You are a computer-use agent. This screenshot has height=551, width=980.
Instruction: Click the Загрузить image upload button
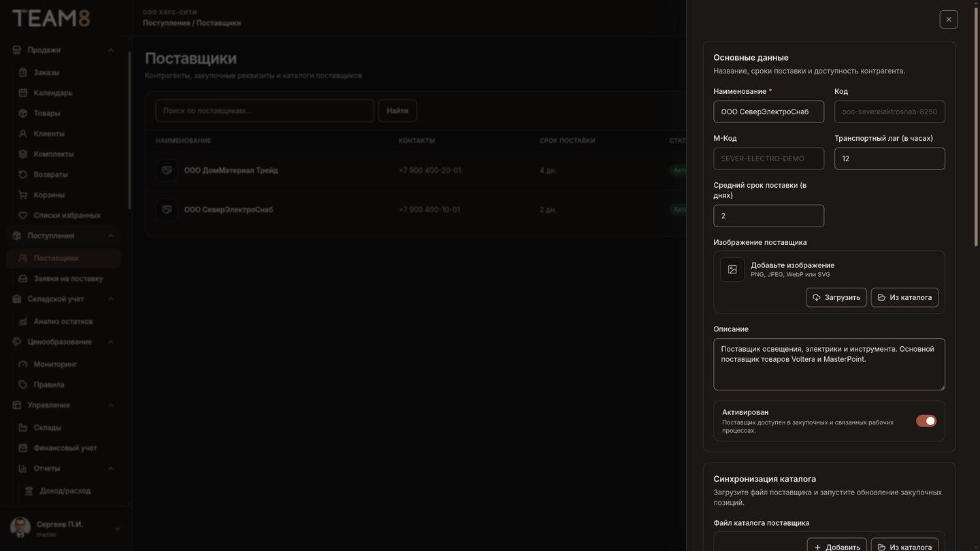836,297
